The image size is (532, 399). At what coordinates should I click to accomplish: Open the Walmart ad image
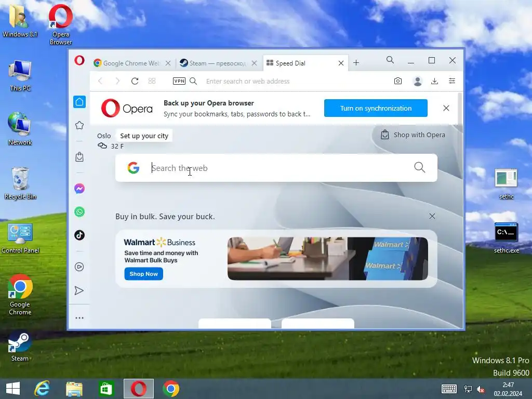328,259
